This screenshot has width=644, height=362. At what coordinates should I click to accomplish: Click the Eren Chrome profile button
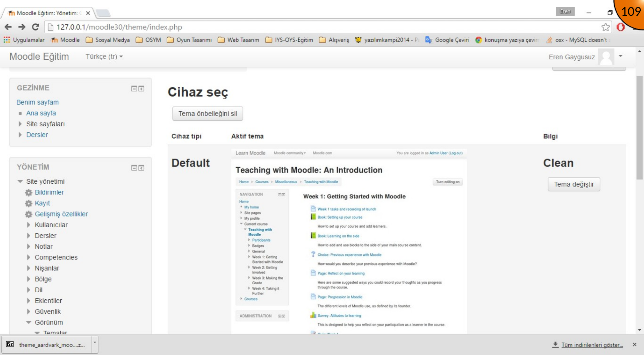tap(565, 11)
